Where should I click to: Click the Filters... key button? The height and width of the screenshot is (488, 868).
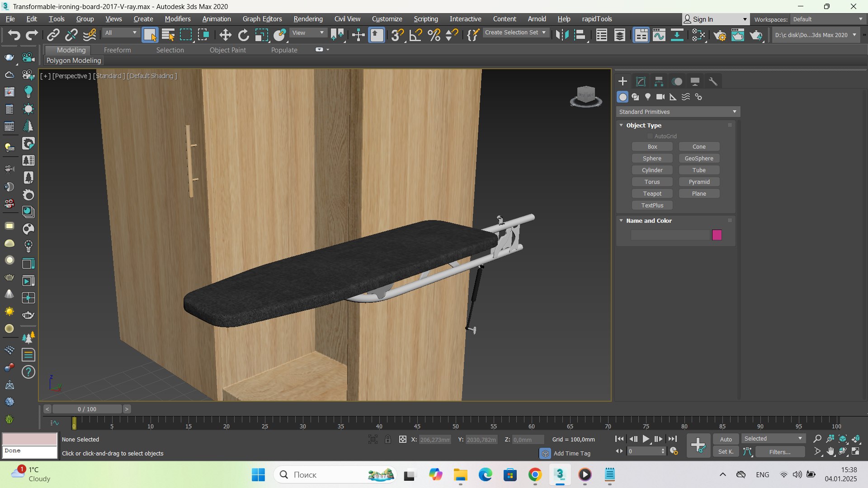point(780,452)
